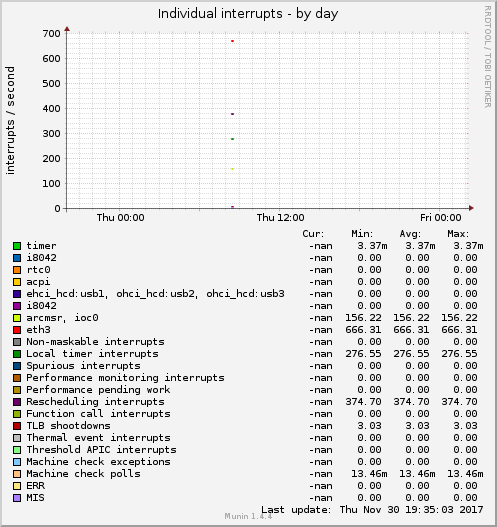497x527 pixels.
Task: Click the Thu 12:00 axis label
Action: tap(281, 218)
